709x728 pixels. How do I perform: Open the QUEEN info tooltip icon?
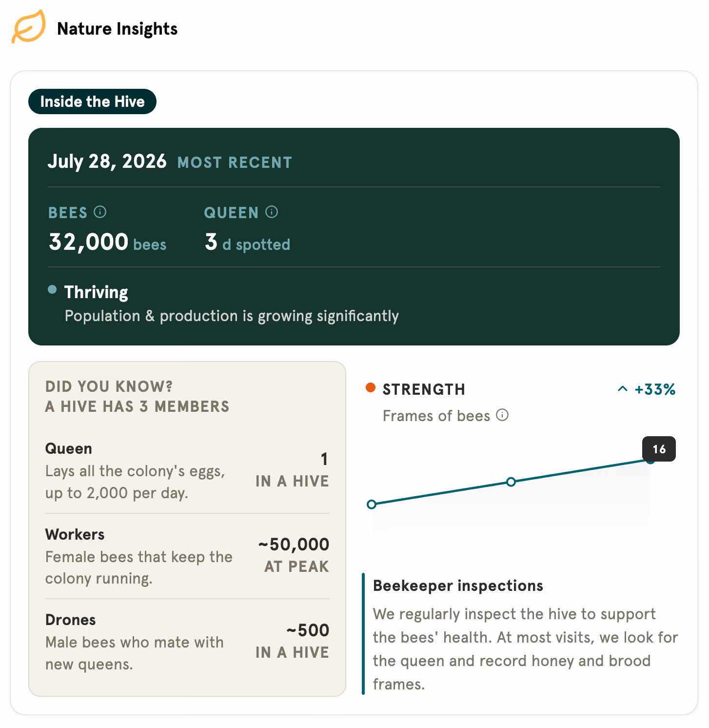[272, 212]
